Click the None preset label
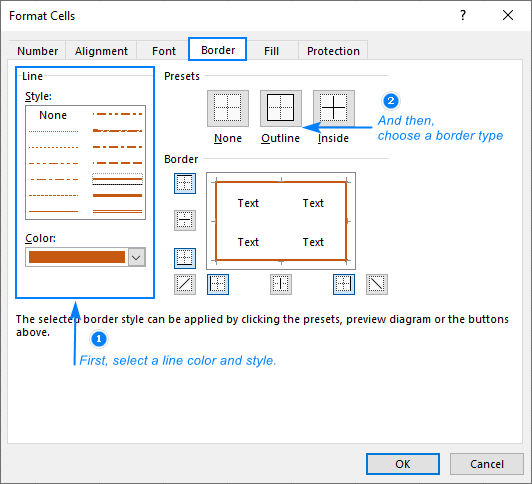532x484 pixels. point(228,138)
